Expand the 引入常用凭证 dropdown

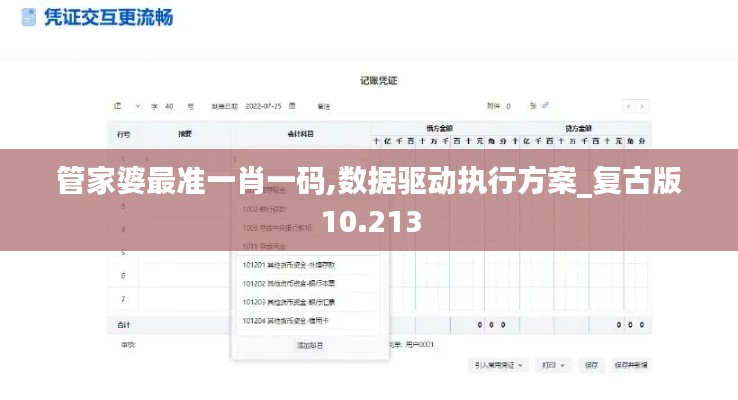498,365
